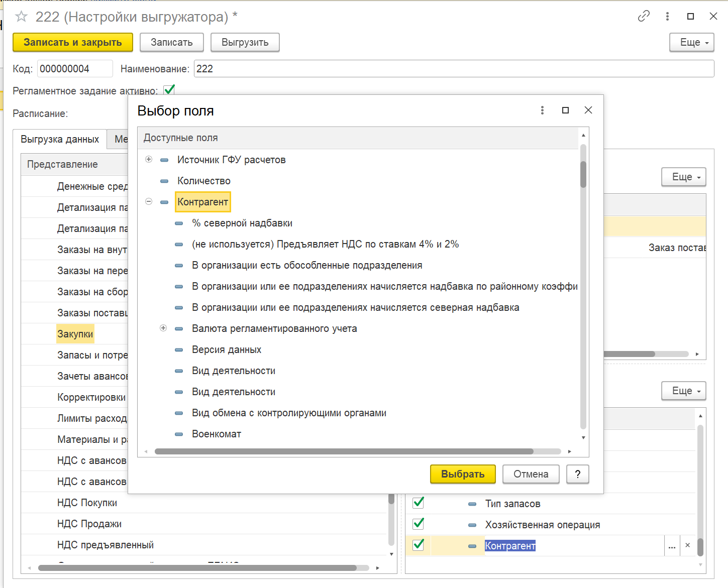Uncheck the Хозяйственная операция checkbox
The image size is (728, 588).
pyautogui.click(x=418, y=524)
